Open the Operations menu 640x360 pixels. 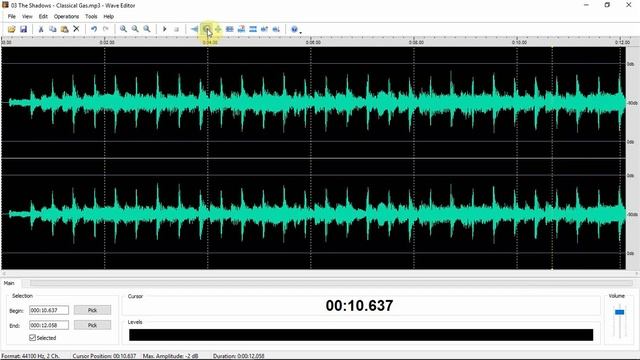coord(66,16)
